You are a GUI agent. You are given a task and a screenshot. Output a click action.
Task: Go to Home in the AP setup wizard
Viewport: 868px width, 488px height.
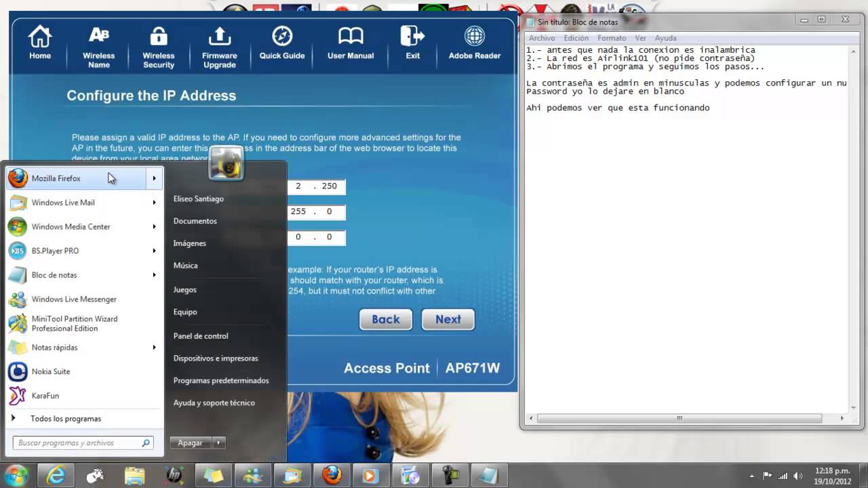click(40, 42)
